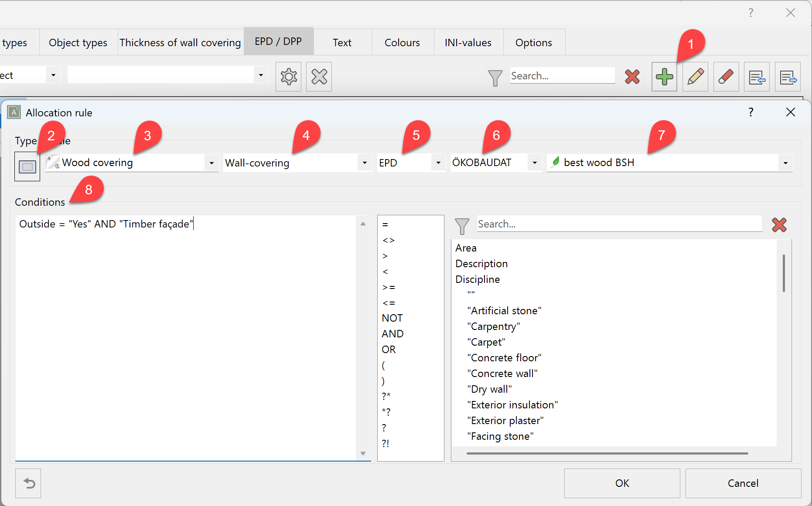812x506 pixels.
Task: Erase rule with the red eraser icon
Action: [x=726, y=77]
